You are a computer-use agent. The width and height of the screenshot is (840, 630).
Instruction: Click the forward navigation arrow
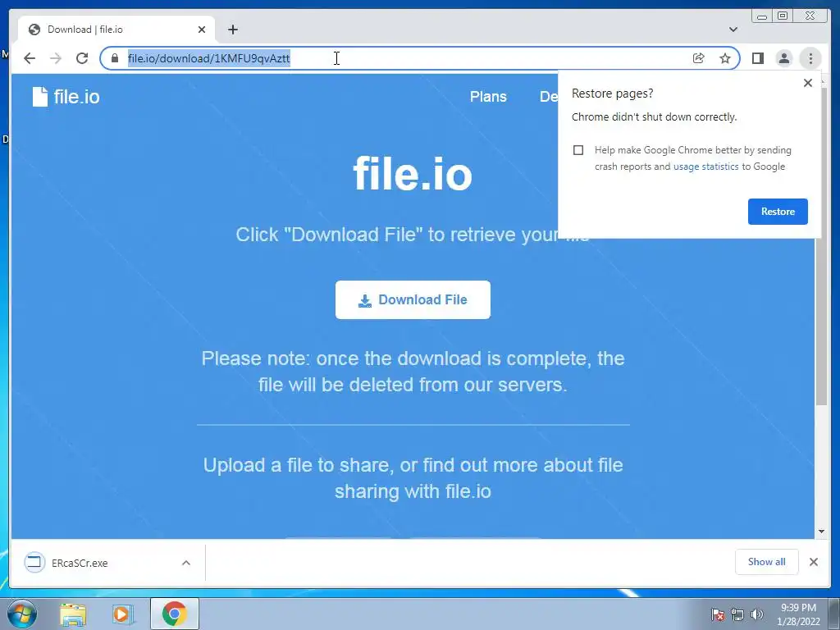point(55,58)
